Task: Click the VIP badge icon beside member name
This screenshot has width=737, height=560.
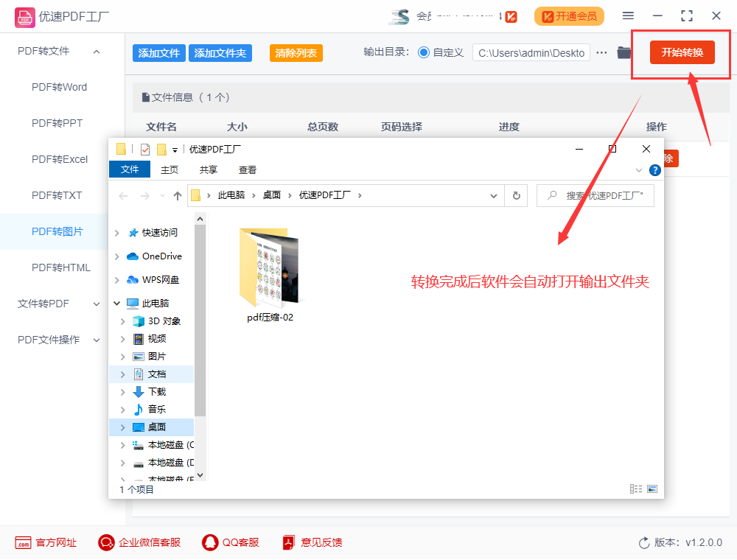Action: [x=512, y=15]
